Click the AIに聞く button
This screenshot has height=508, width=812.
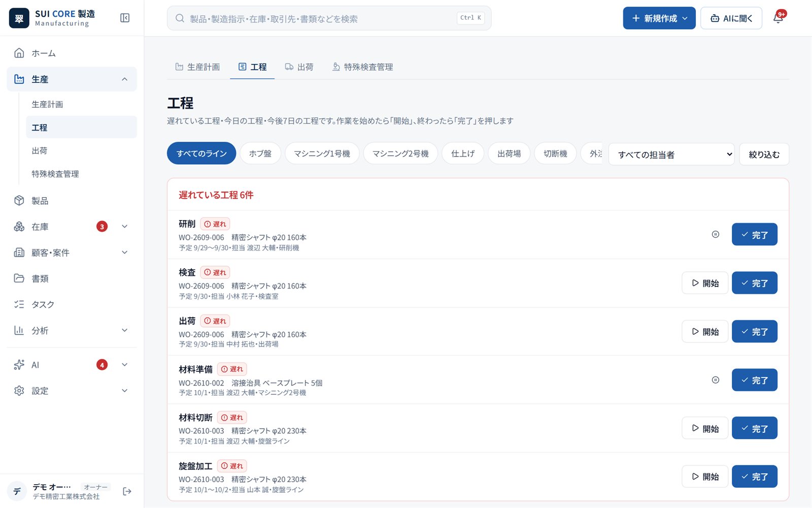pyautogui.click(x=731, y=18)
